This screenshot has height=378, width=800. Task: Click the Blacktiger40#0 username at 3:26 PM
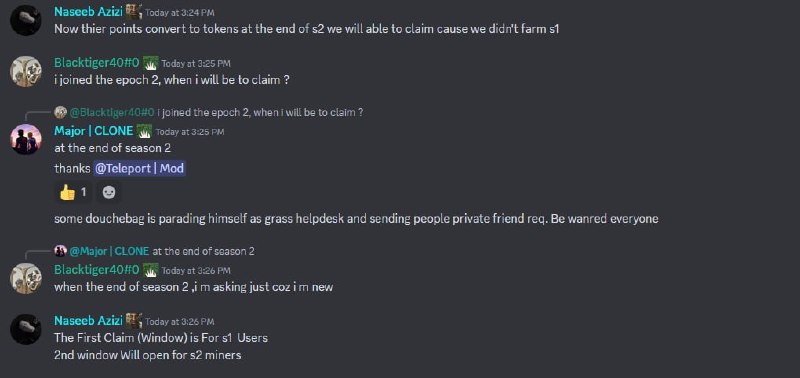pos(96,269)
